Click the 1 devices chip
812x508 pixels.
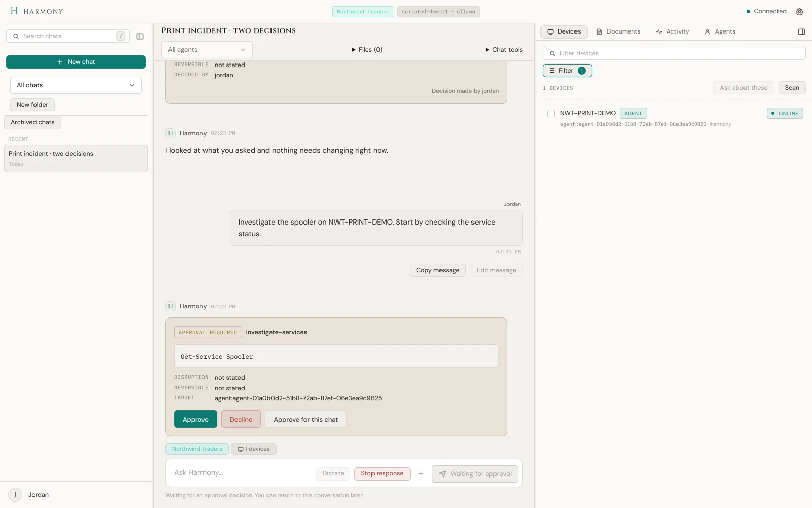coord(254,449)
